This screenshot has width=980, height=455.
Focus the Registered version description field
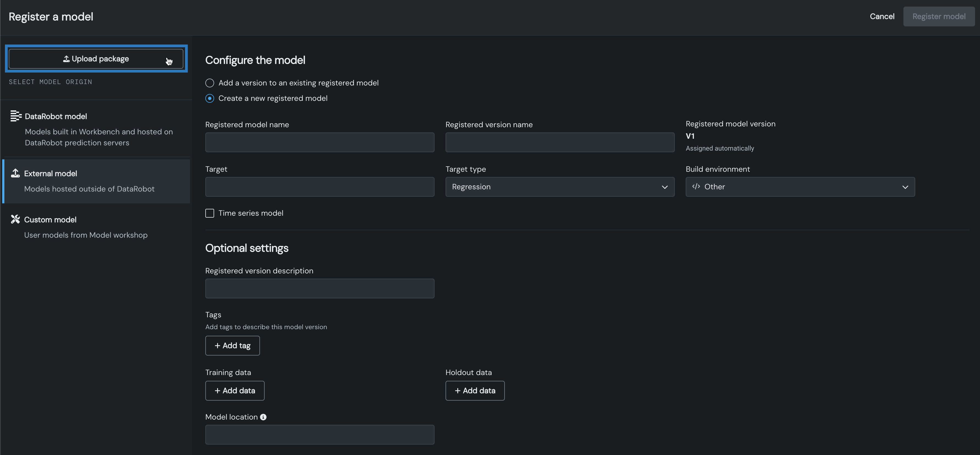tap(320, 288)
